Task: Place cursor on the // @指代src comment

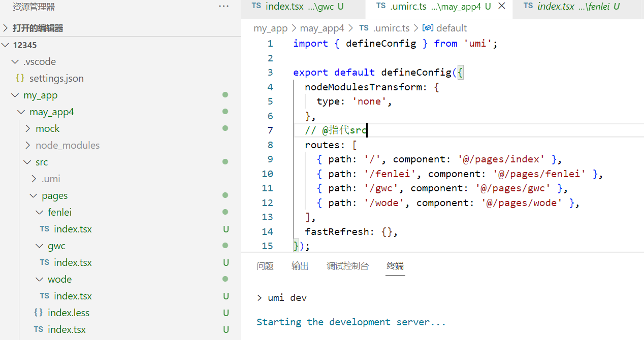Action: click(x=336, y=130)
